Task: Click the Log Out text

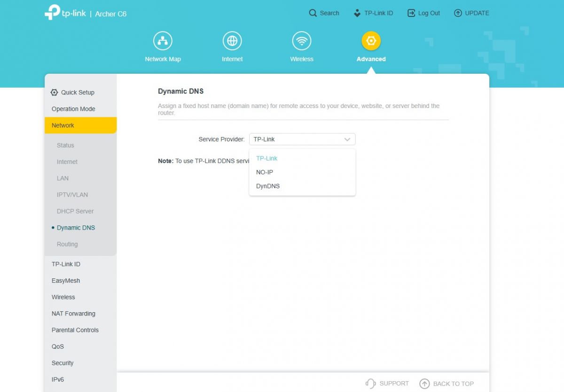Action: 429,13
